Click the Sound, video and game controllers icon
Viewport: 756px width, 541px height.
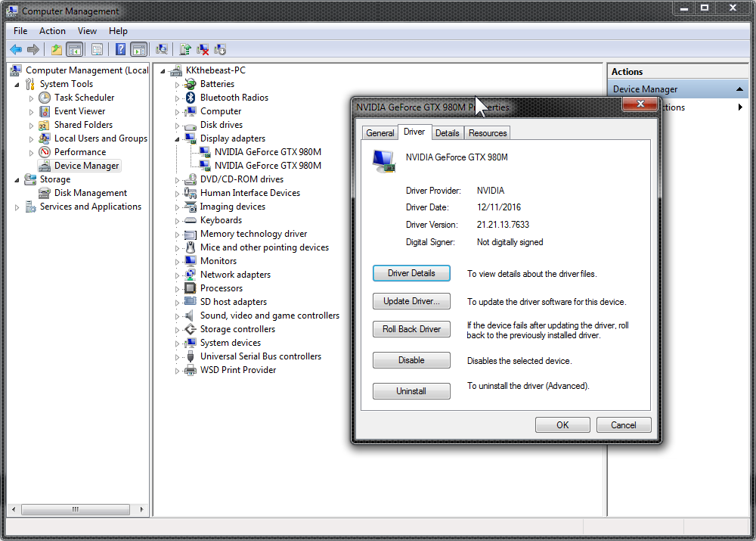click(x=191, y=316)
